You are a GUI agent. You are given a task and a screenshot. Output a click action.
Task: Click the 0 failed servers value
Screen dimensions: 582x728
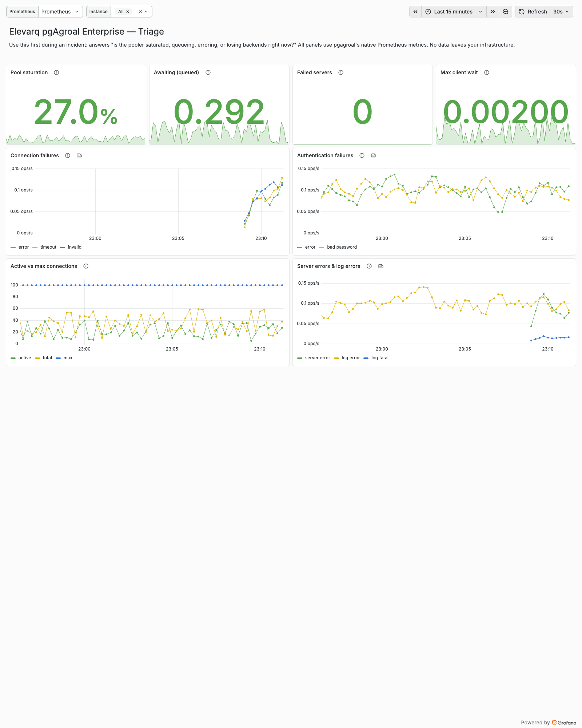363,112
